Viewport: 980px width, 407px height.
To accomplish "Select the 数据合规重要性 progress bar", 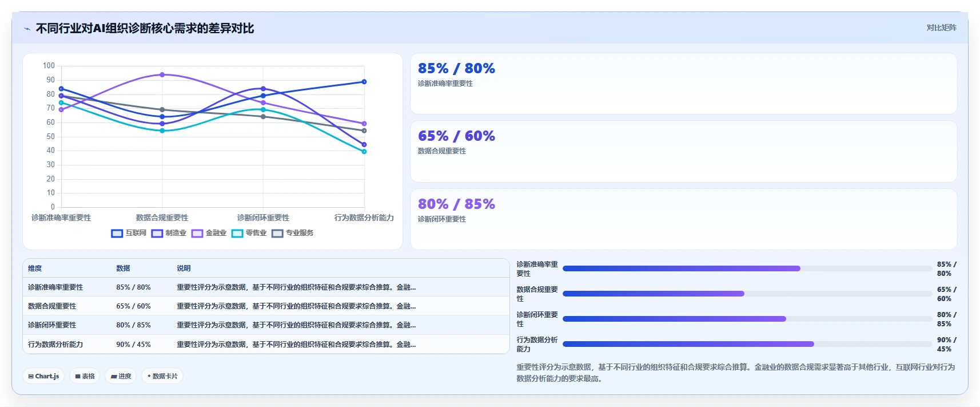I will point(747,294).
